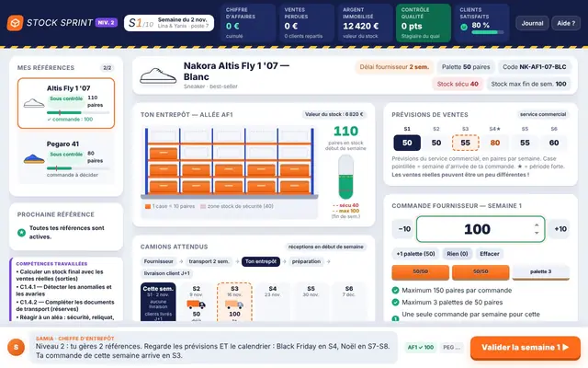The width and height of the screenshot is (588, 368).
Task: Click the check beside Maximum 3 palettes
Action: (395, 303)
